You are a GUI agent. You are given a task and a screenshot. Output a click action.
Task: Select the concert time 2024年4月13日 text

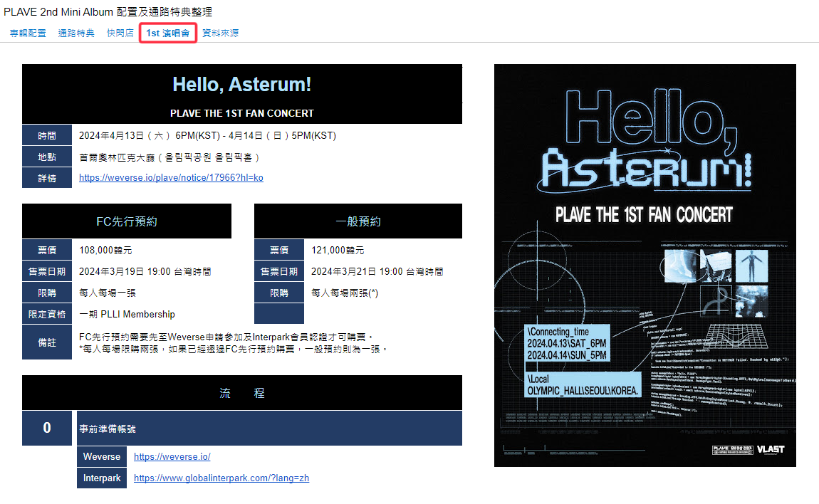(x=207, y=135)
